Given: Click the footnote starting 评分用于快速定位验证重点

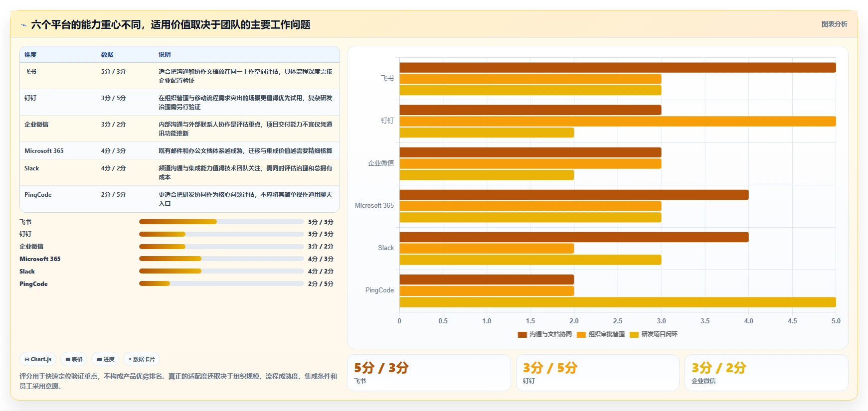Looking at the screenshot, I should (178, 381).
